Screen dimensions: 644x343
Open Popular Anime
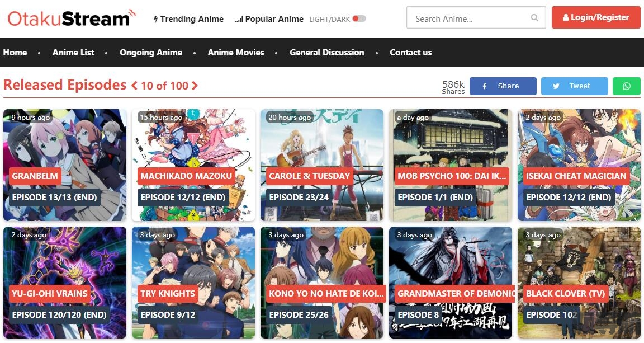click(x=269, y=19)
